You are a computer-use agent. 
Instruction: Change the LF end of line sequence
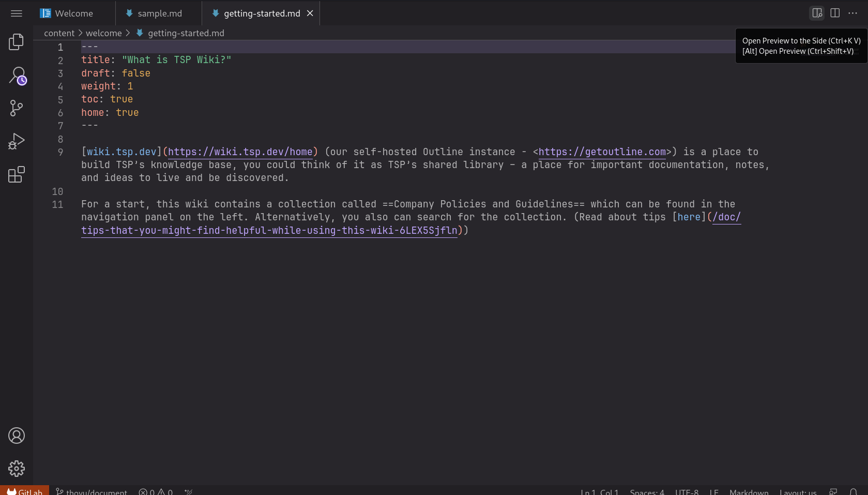tap(714, 491)
